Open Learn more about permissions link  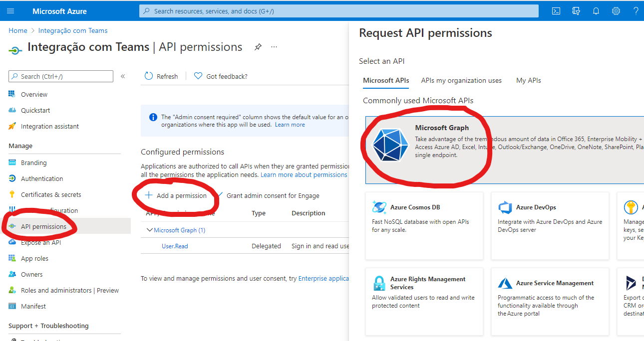[x=304, y=175]
